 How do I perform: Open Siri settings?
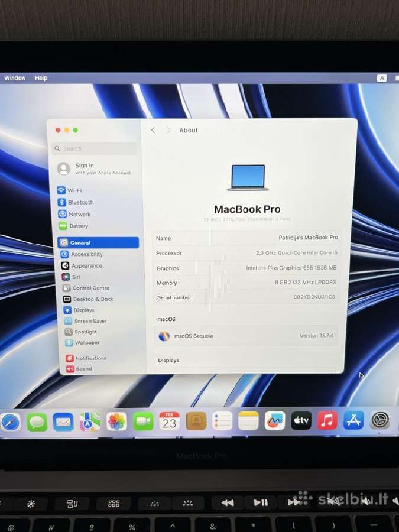point(72,277)
